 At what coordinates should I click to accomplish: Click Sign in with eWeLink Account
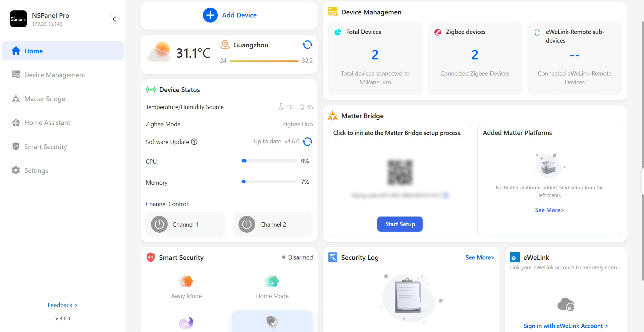566,326
